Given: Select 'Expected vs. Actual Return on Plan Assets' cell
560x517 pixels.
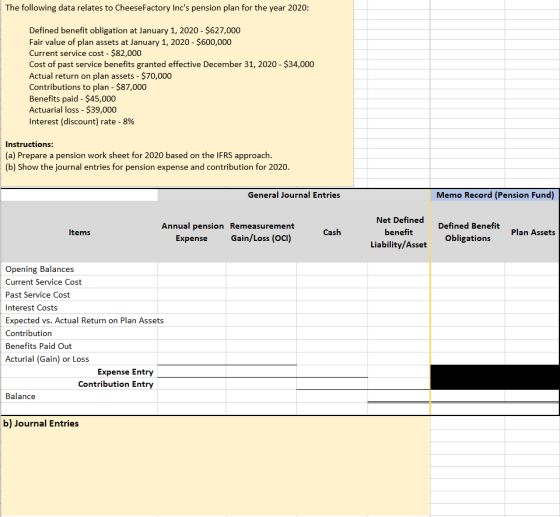Looking at the screenshot, I should coord(84,320).
